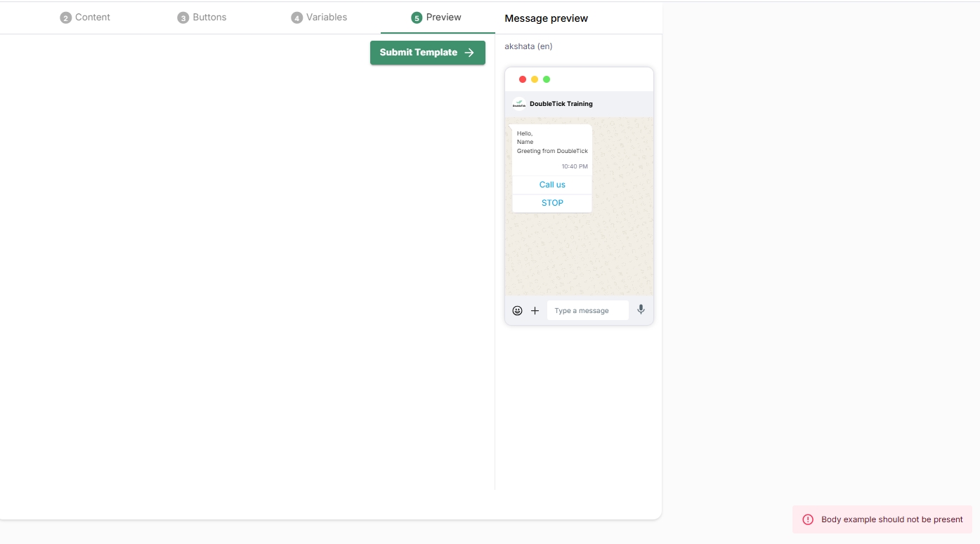Click the STOP quick reply button

click(552, 203)
